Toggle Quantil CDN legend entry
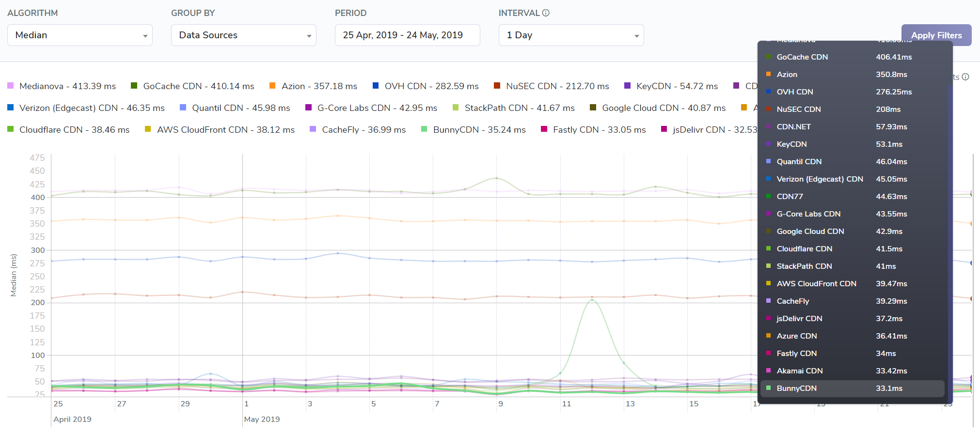 235,108
